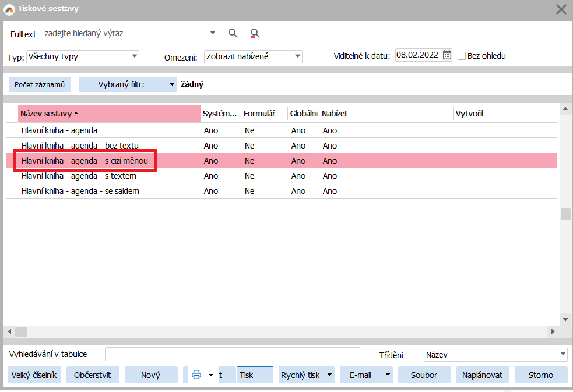Click the printer icon in bottom toolbar
This screenshot has width=573, height=392.
(x=196, y=375)
